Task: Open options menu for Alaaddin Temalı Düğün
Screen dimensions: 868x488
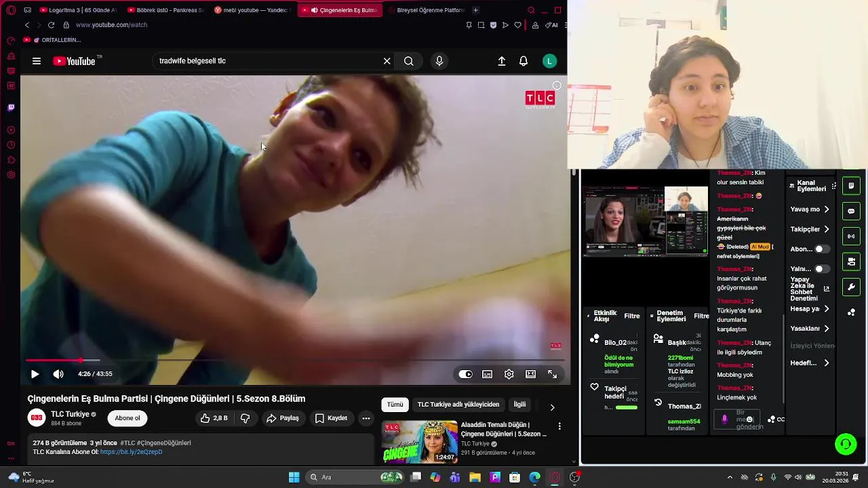Action: (x=559, y=426)
